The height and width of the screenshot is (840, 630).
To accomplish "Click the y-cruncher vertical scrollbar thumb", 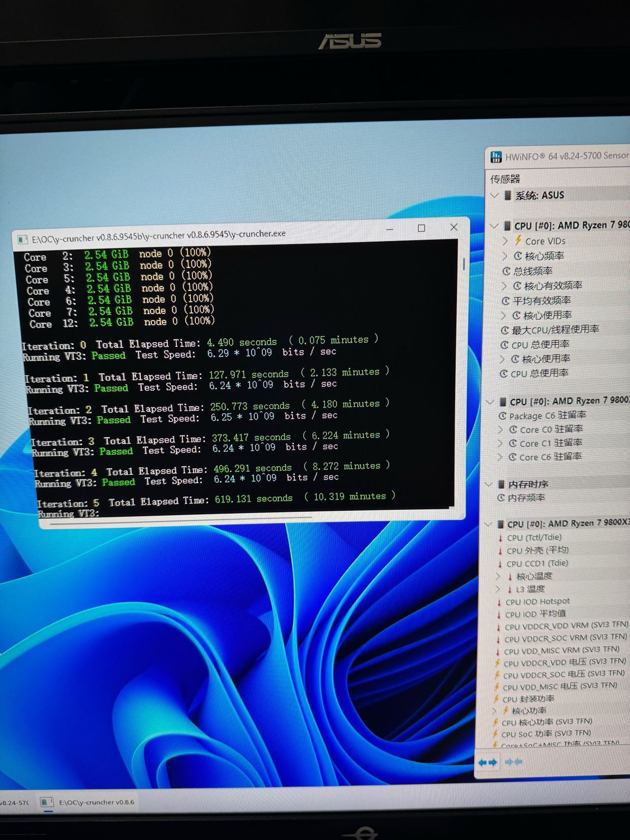I will (464, 263).
